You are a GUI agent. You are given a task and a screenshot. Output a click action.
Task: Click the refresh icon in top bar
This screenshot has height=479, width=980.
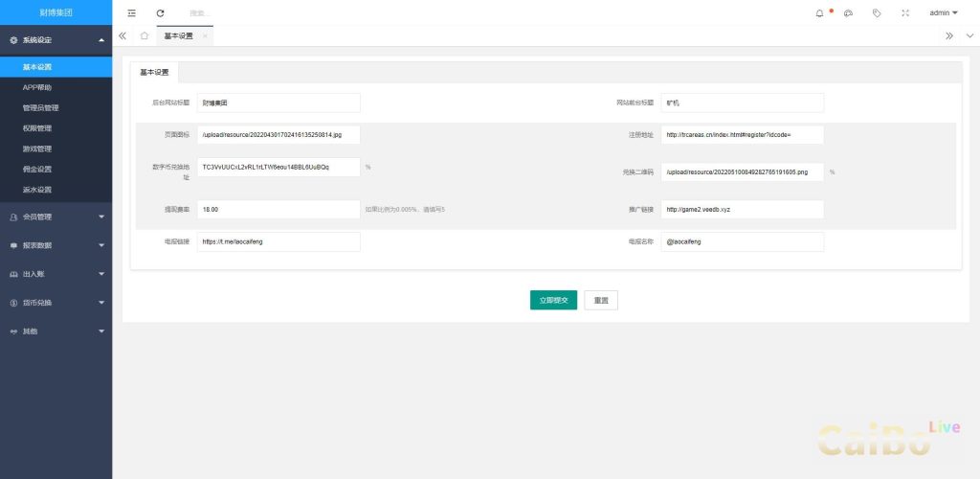coord(160,13)
